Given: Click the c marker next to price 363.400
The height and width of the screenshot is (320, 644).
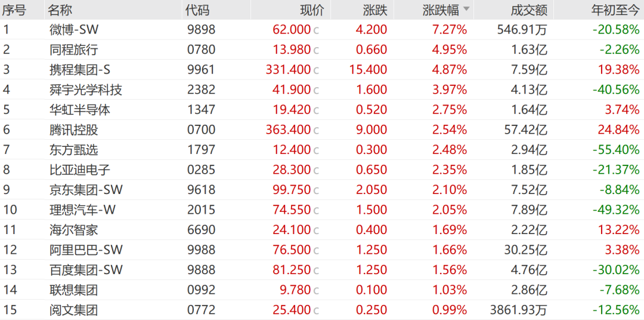Looking at the screenshot, I should pos(316,130).
